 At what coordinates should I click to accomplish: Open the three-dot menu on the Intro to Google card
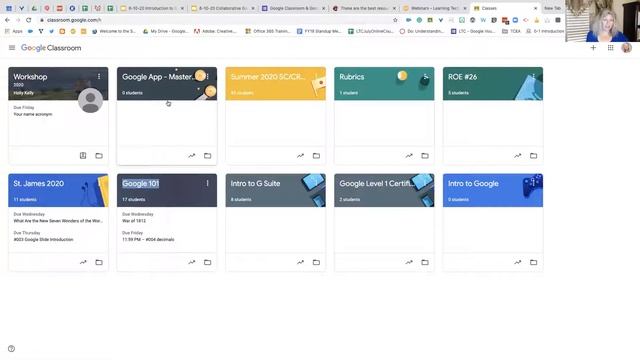click(533, 183)
